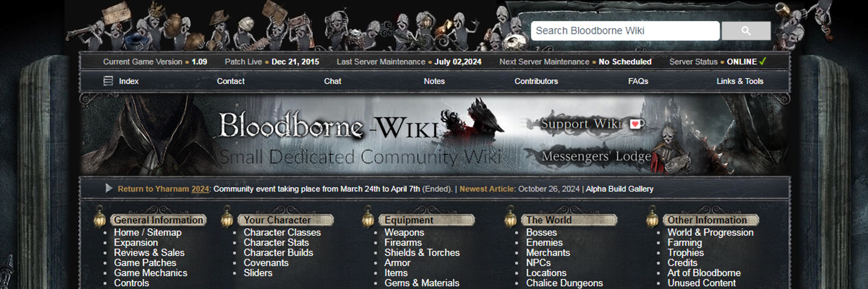Viewport: 868px width, 289px height.
Task: Click lantern icon beside Equipment
Action: [368, 217]
